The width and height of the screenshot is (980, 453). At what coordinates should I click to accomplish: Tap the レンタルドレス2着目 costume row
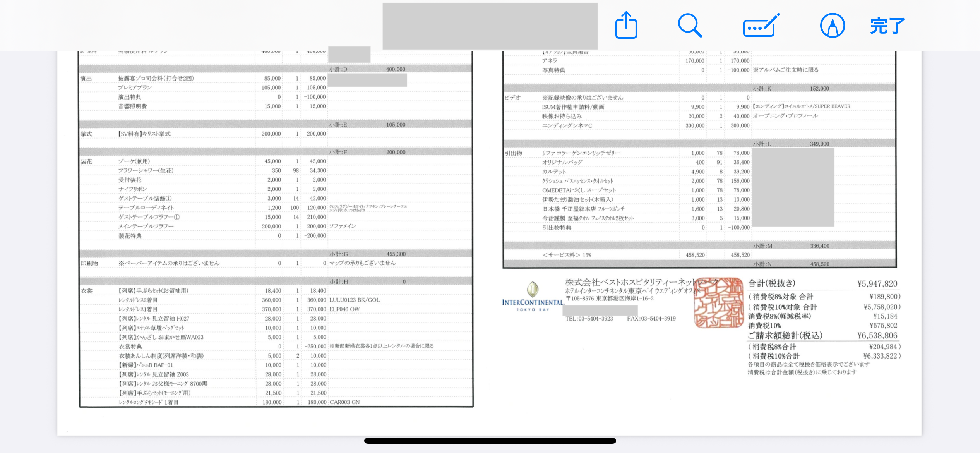pos(138,300)
